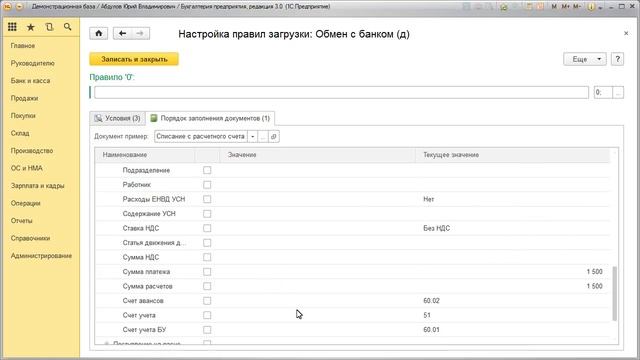Toggle the Статья движения д... checkbox

[207, 243]
